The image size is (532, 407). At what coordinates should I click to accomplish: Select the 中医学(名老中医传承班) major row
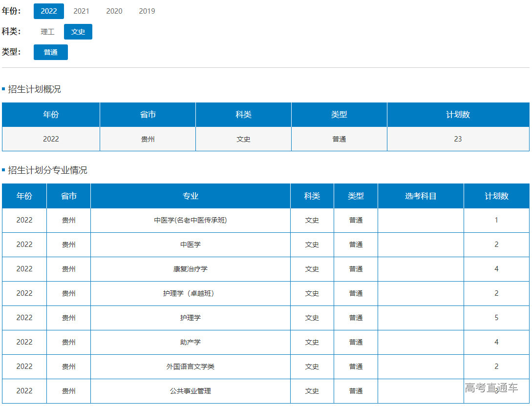(x=191, y=220)
